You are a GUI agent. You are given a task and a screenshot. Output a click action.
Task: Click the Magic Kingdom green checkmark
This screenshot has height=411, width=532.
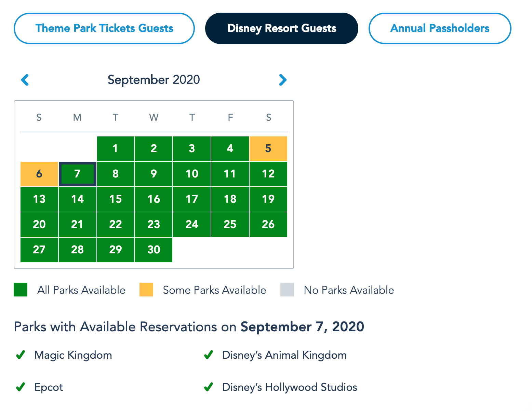point(21,355)
